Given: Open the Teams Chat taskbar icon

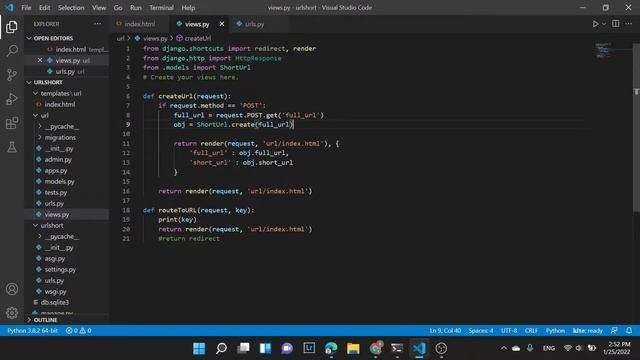Looking at the screenshot, I should pyautogui.click(x=287, y=349).
